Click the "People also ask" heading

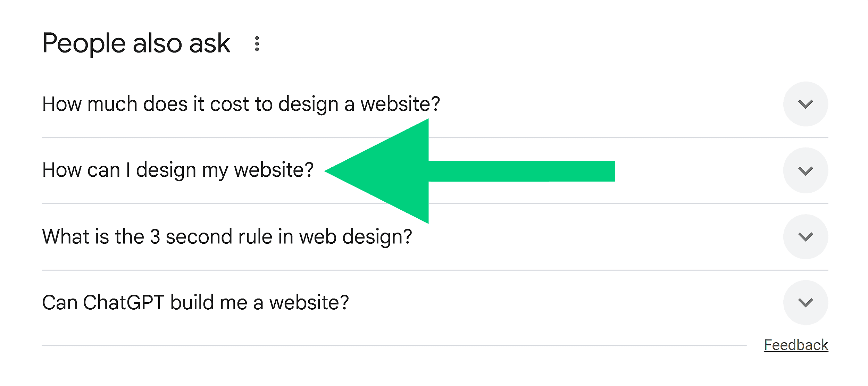[x=136, y=43]
